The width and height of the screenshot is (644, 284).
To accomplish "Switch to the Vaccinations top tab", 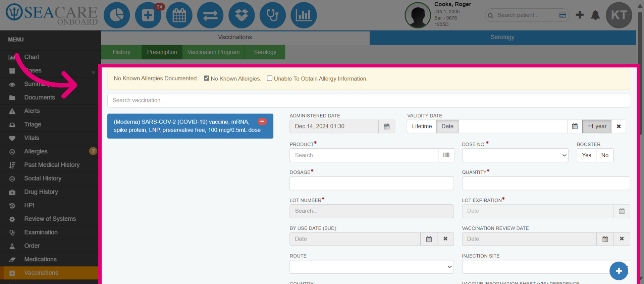I will tap(235, 37).
